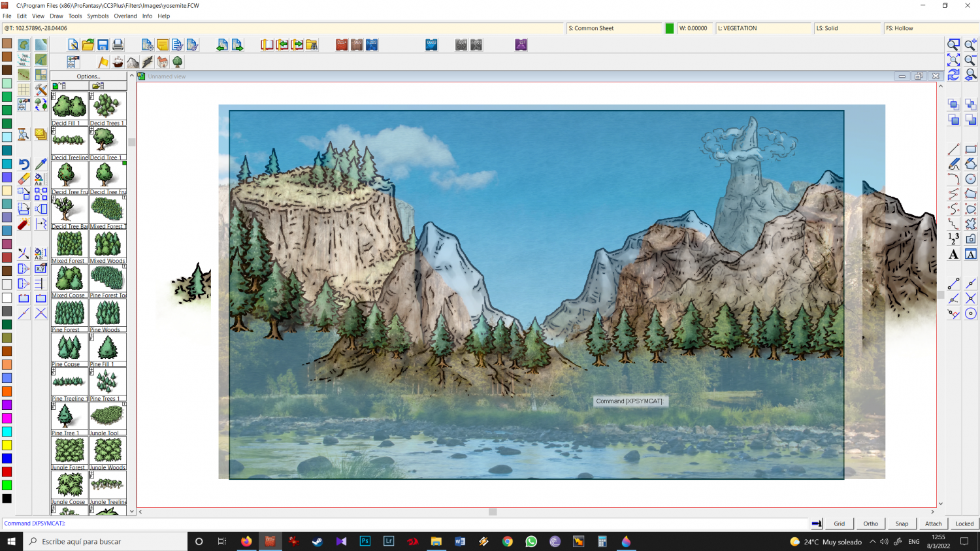Viewport: 980px width, 551px height.
Task: Pick the black color swatch
Action: (7, 498)
